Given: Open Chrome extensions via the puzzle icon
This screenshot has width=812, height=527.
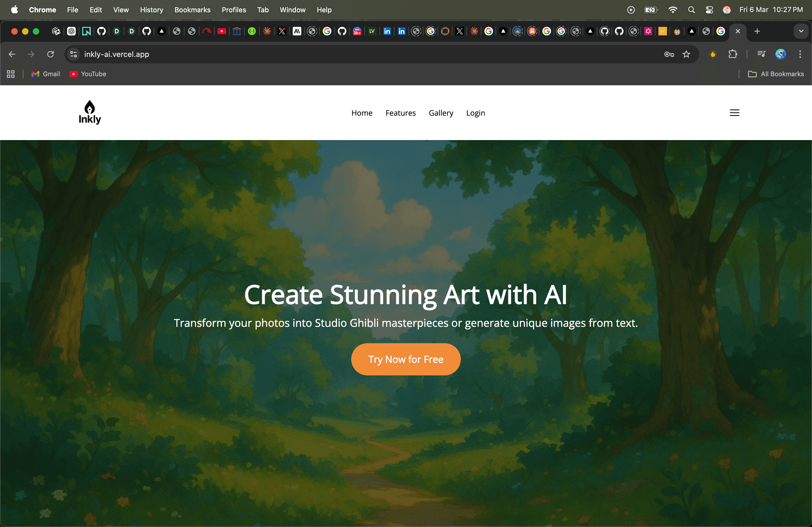Looking at the screenshot, I should click(x=733, y=54).
